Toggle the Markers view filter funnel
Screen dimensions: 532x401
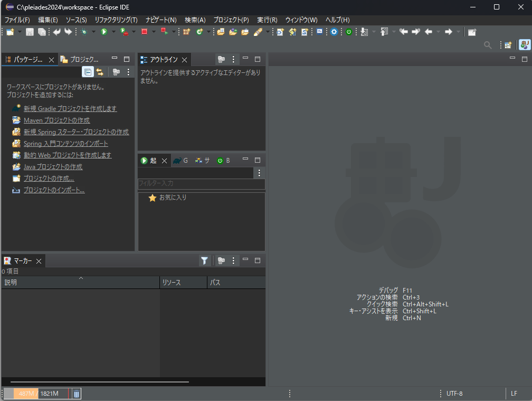pos(204,260)
